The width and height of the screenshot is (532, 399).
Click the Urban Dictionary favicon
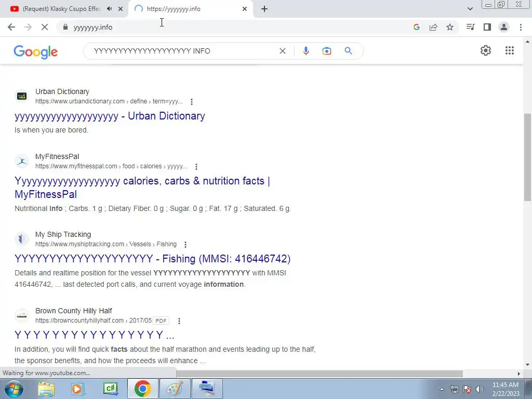tap(22, 96)
